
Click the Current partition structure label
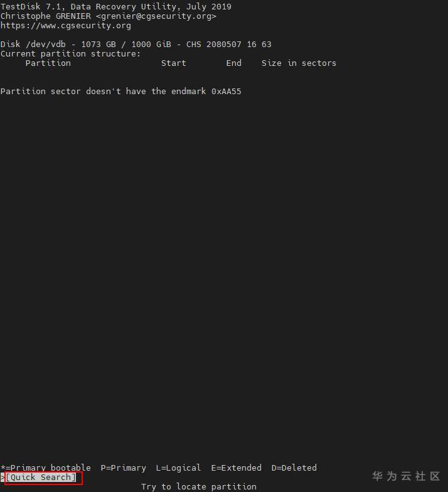point(70,54)
